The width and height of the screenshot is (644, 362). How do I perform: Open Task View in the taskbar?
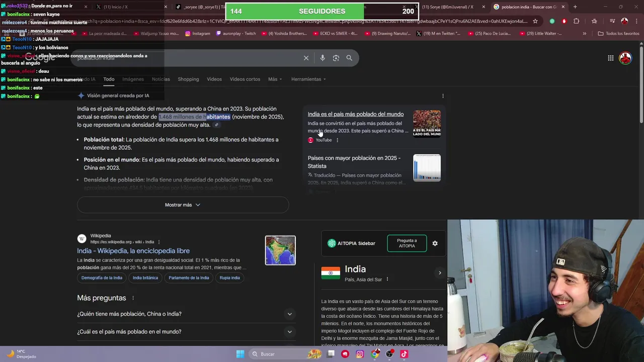tap(331, 354)
